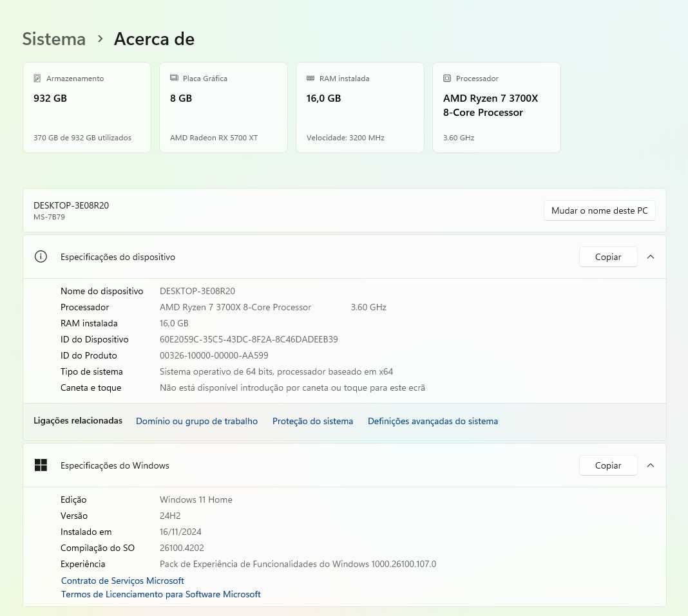The width and height of the screenshot is (688, 616).
Task: Select the Pack de Experiência de Funcionalidades value
Action: (298, 564)
